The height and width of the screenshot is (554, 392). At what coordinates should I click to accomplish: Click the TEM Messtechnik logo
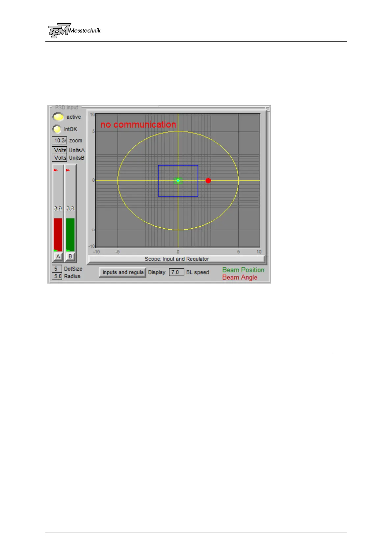74,31
